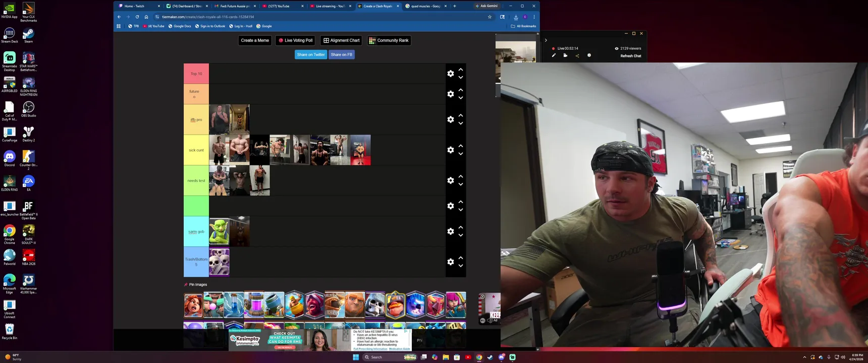
Task: Open settings gear for sarm gob row
Action: pos(451,231)
